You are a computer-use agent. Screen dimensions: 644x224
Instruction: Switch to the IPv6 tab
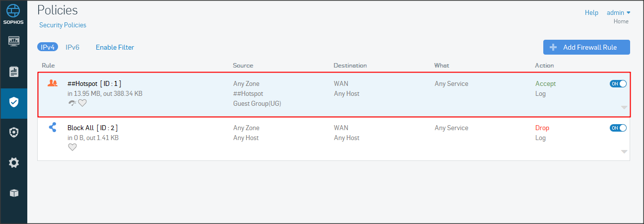click(x=72, y=47)
